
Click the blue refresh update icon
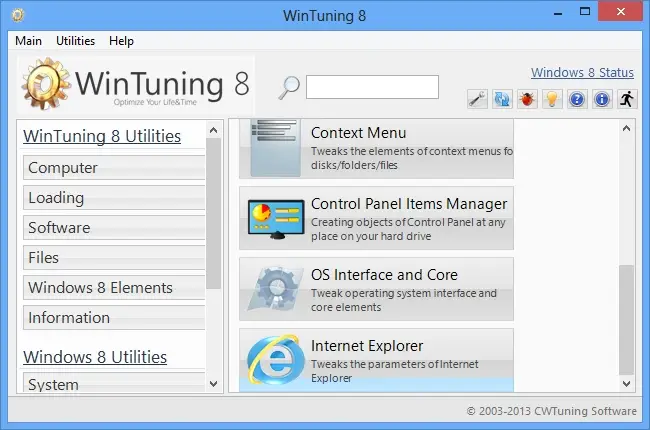coord(502,100)
